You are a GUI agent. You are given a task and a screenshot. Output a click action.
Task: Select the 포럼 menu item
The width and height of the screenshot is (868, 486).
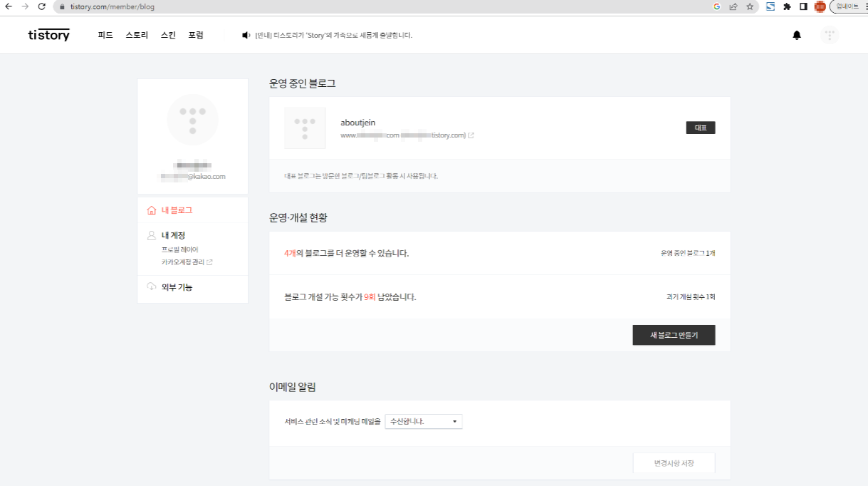(197, 34)
